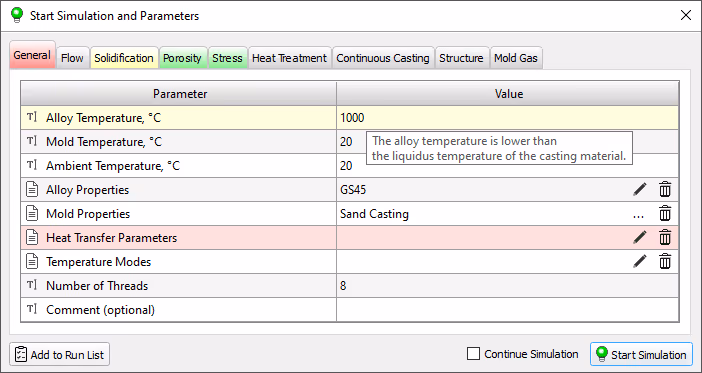The width and height of the screenshot is (702, 373).
Task: Open the Heat Treatment tab
Action: tap(290, 58)
